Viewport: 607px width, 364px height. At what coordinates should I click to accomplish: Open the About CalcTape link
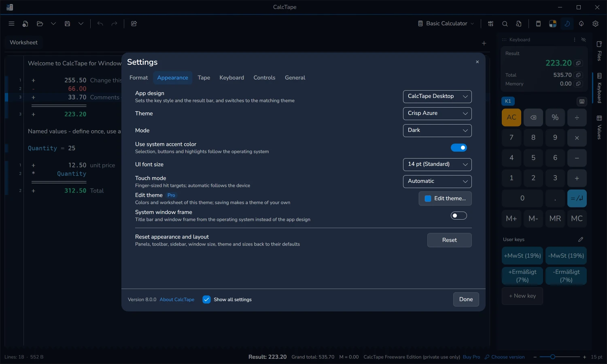point(177,300)
